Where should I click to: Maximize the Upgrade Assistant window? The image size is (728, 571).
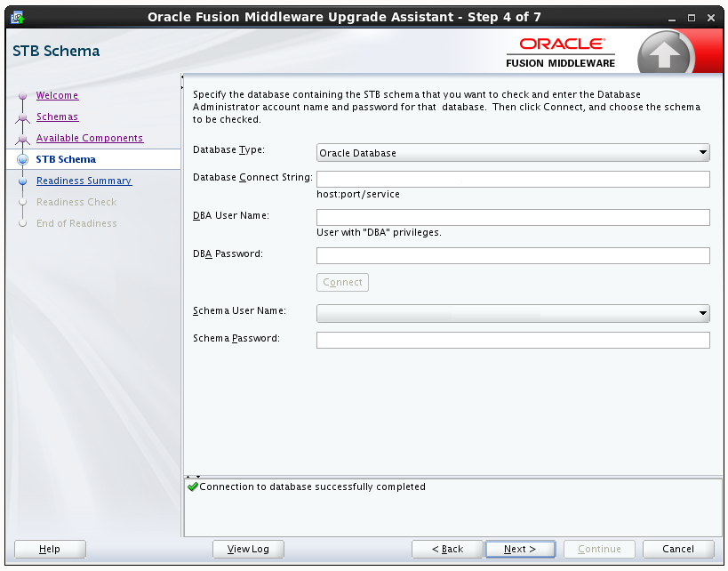(x=692, y=18)
